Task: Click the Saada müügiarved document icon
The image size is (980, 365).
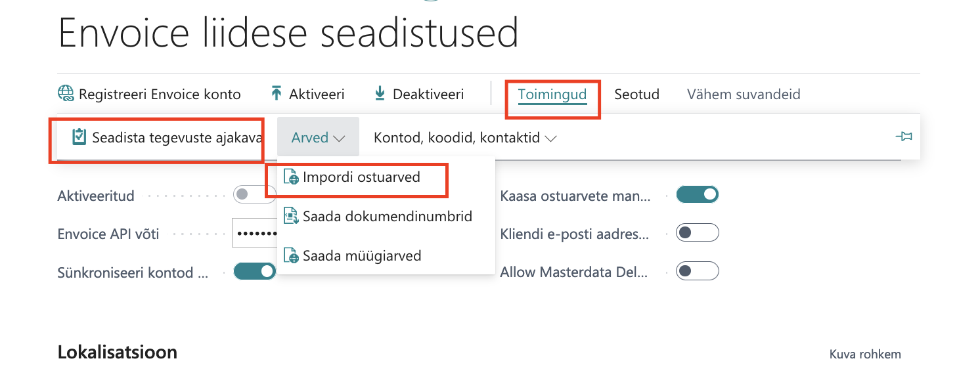Action: (291, 255)
